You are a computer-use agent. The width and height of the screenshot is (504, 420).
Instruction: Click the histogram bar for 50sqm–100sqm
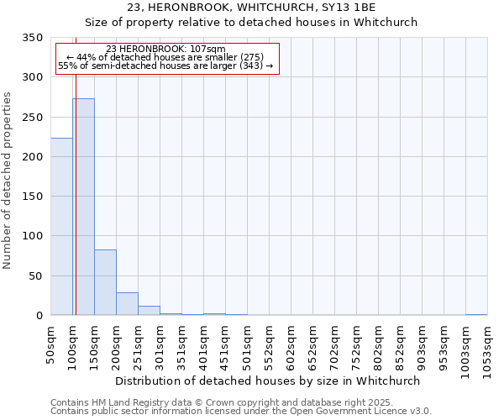[x=61, y=227]
